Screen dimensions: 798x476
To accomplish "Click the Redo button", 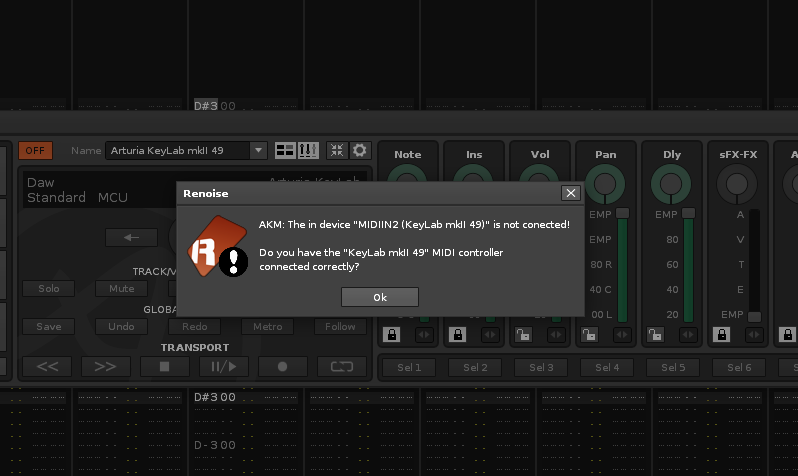I will pyautogui.click(x=194, y=327).
